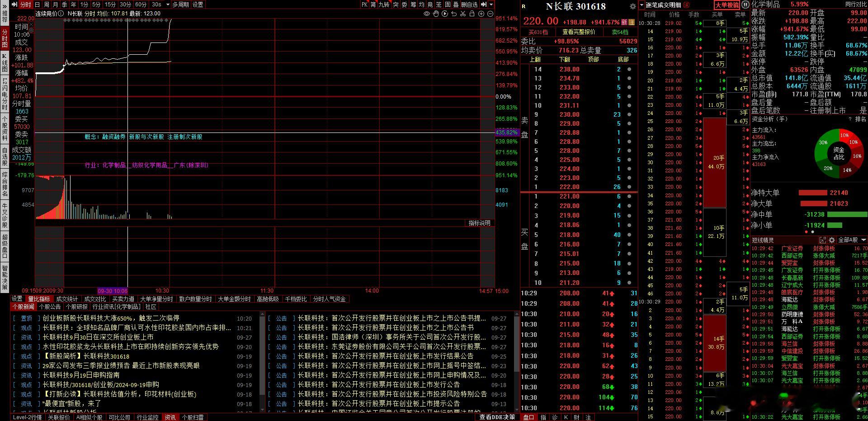Open the gear settings beside stock name 301618
868x421 pixels.
(632, 6)
